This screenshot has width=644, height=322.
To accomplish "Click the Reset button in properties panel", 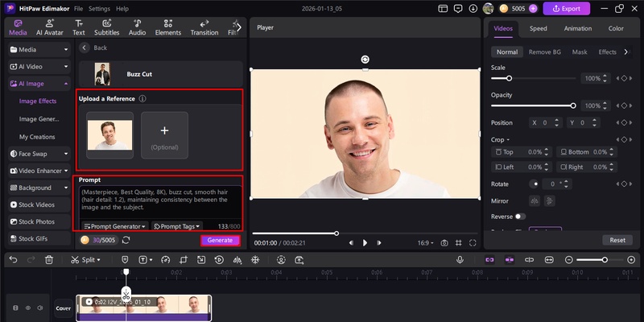I will coord(617,240).
